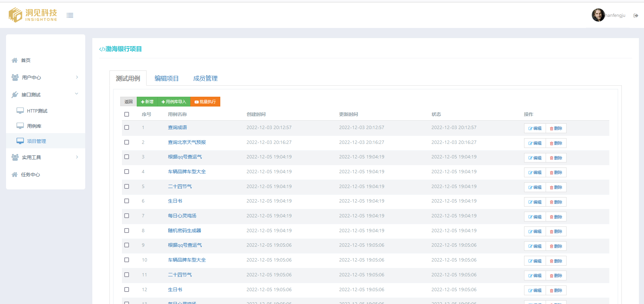
Task: Open the hanfengju user avatar
Action: coord(598,15)
